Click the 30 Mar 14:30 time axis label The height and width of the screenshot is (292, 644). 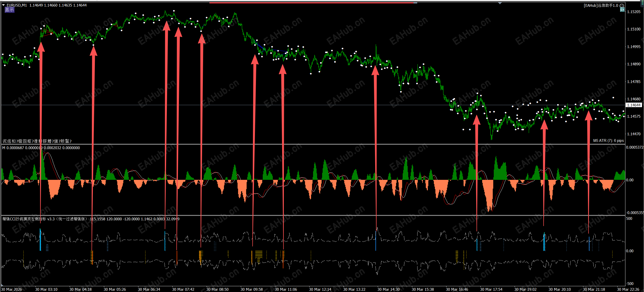[388, 289]
